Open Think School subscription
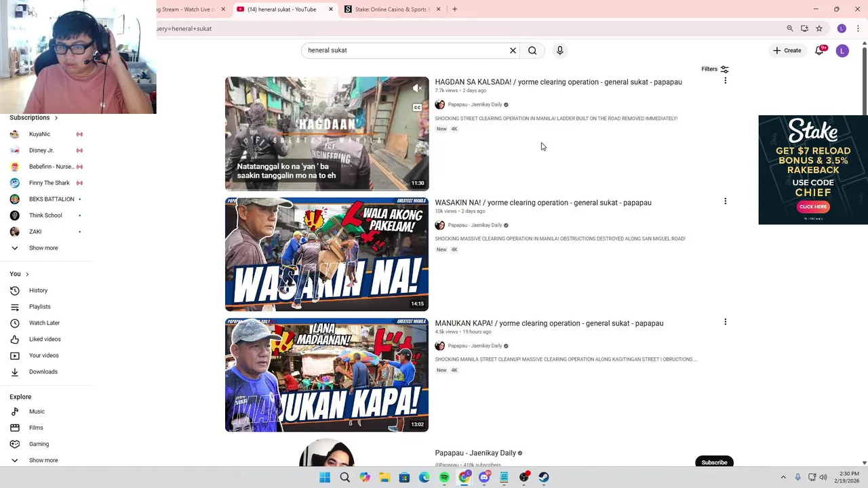The height and width of the screenshot is (488, 868). coord(46,216)
